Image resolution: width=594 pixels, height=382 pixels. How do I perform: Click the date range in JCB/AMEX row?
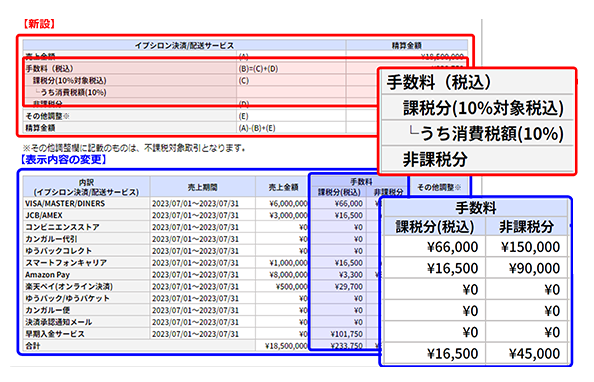pyautogui.click(x=195, y=215)
